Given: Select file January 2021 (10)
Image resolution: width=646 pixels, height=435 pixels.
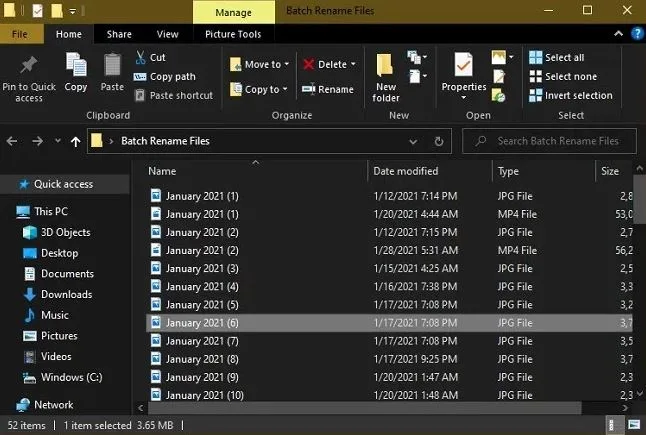Looking at the screenshot, I should 389,395.
